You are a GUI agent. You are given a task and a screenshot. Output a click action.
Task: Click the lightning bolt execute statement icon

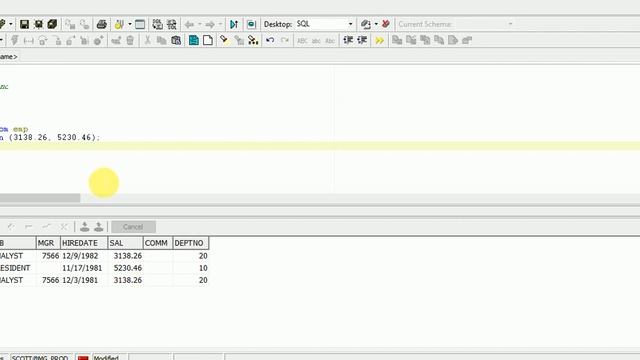[15, 40]
